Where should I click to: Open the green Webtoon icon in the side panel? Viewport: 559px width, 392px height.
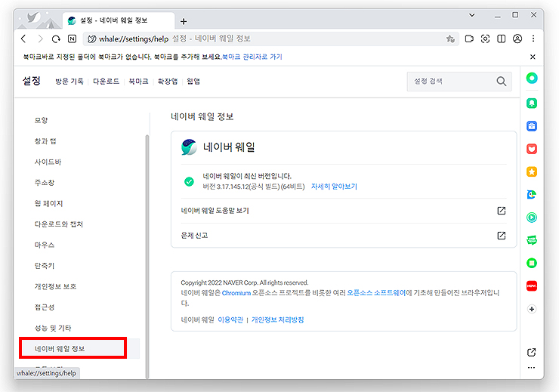click(532, 240)
